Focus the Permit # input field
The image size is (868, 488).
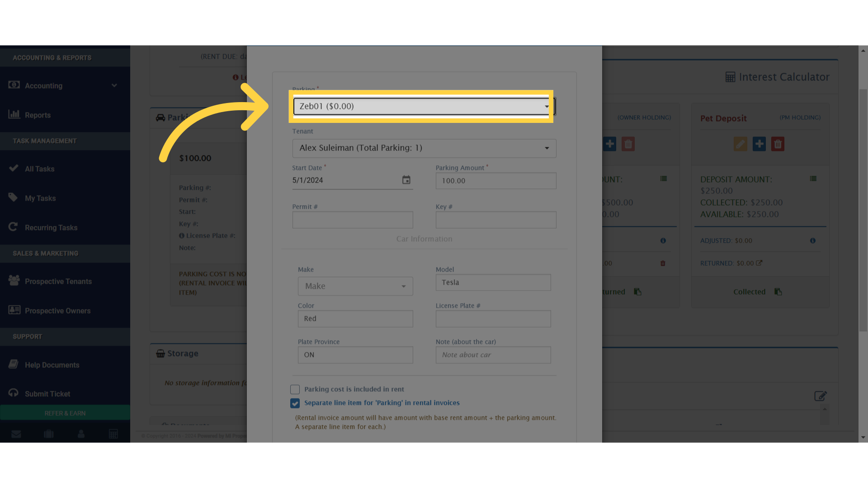[353, 220]
